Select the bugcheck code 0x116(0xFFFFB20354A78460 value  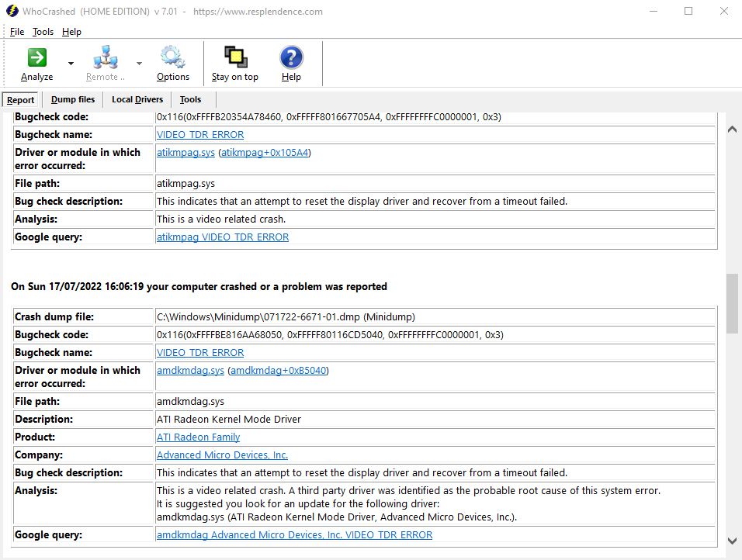tap(329, 117)
